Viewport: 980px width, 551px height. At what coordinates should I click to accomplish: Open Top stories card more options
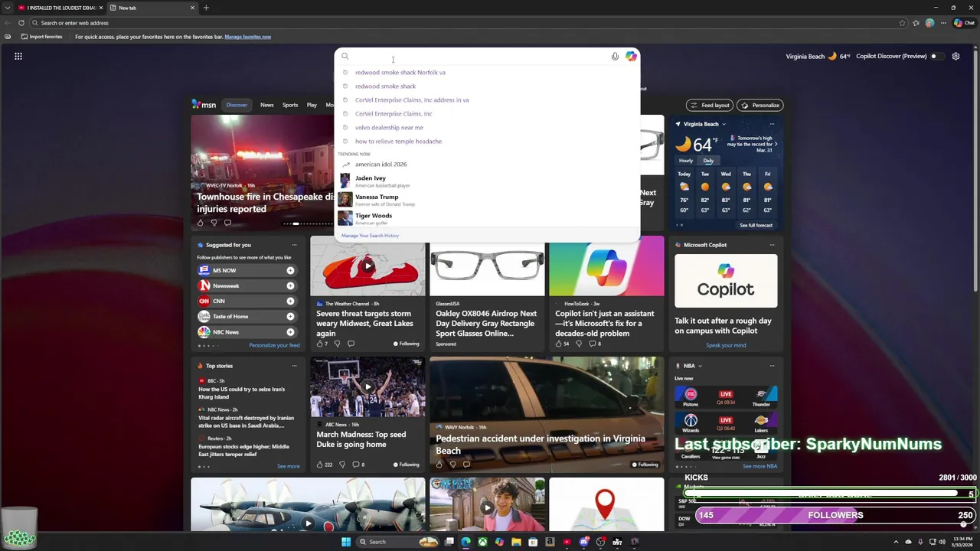(294, 366)
